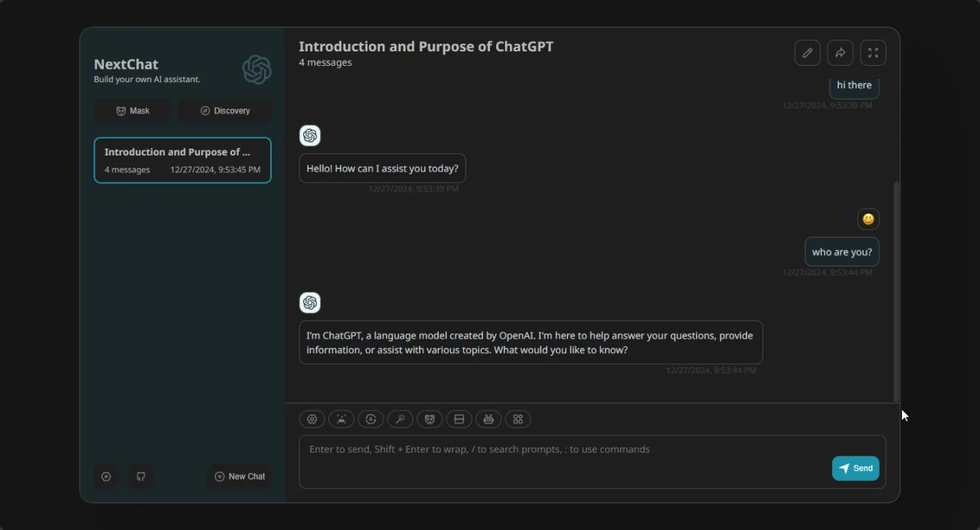The height and width of the screenshot is (530, 980).
Task: Click the user smiley emoji avatar
Action: (x=868, y=219)
